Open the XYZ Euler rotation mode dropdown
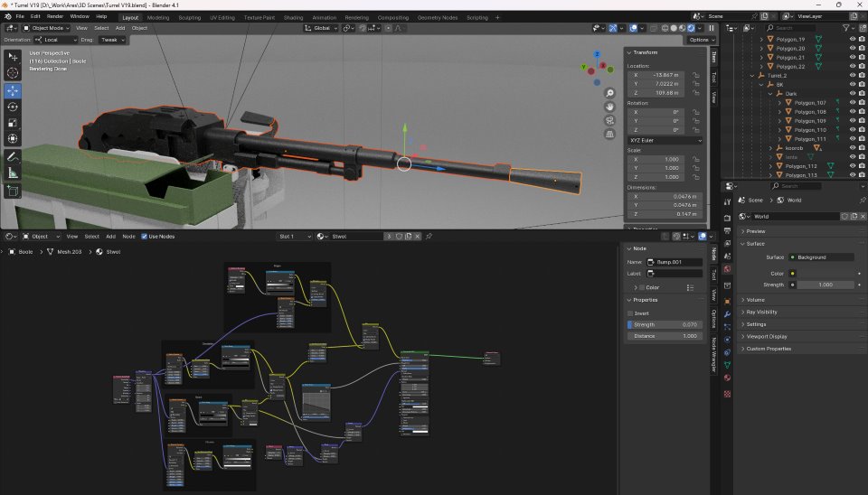868x495 pixels. 665,141
